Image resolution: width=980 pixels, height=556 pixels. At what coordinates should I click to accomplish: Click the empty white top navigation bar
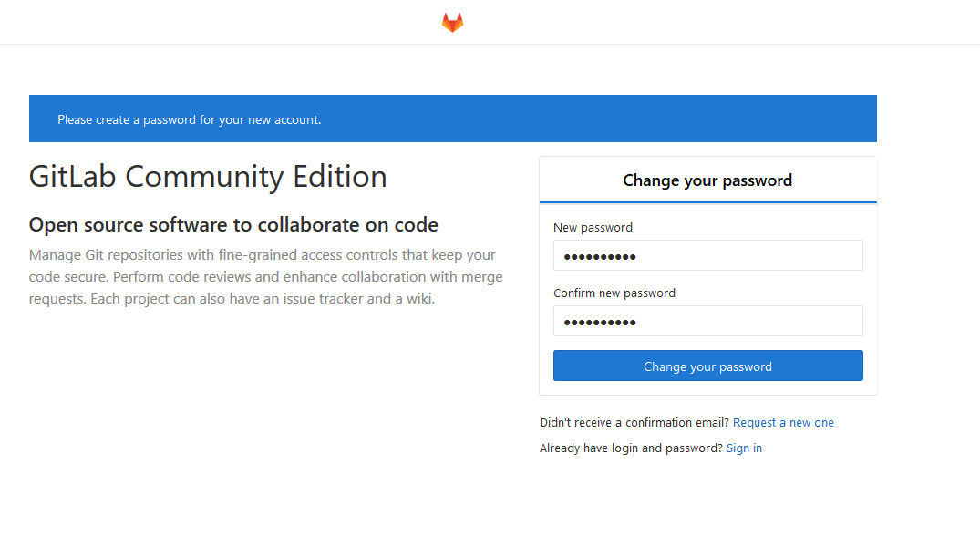coord(228,22)
